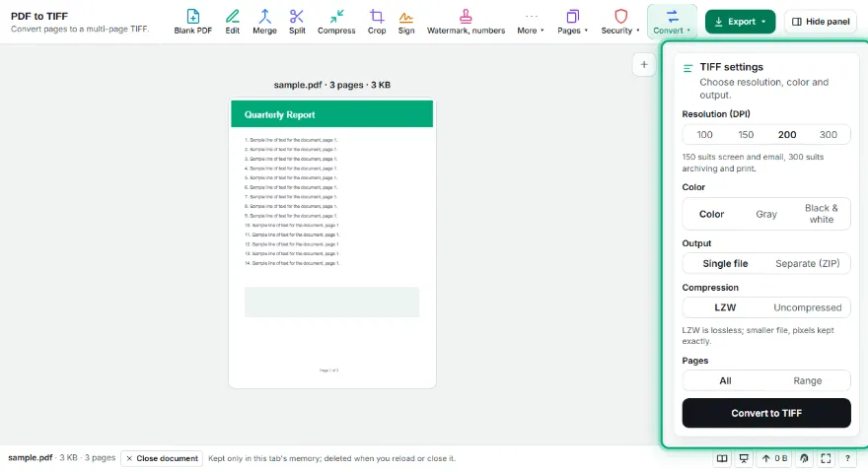Open the Export dropdown button

coord(740,22)
